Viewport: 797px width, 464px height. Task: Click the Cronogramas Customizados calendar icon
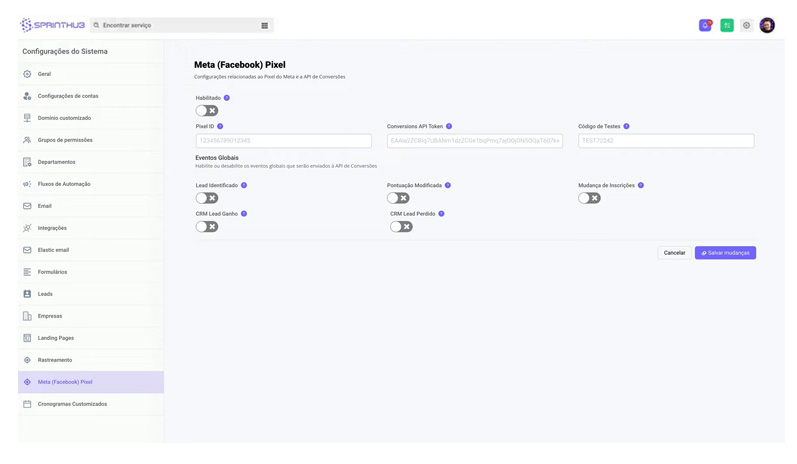coord(27,404)
